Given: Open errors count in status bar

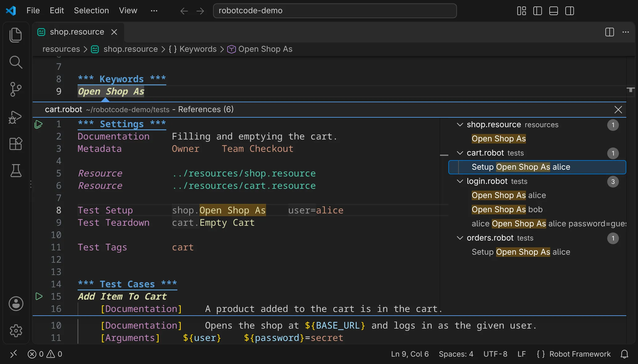Looking at the screenshot, I should pos(35,354).
